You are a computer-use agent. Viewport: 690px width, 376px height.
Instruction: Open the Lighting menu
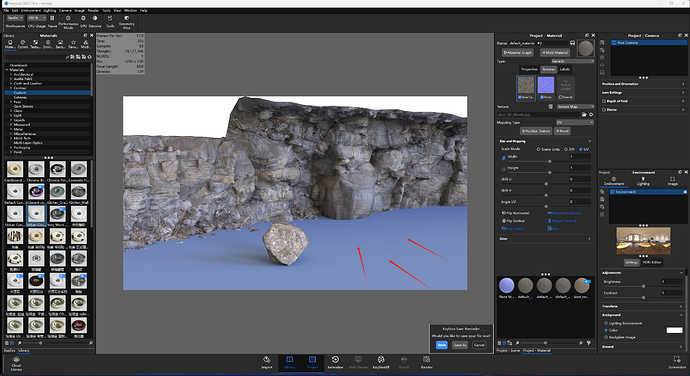coord(50,11)
